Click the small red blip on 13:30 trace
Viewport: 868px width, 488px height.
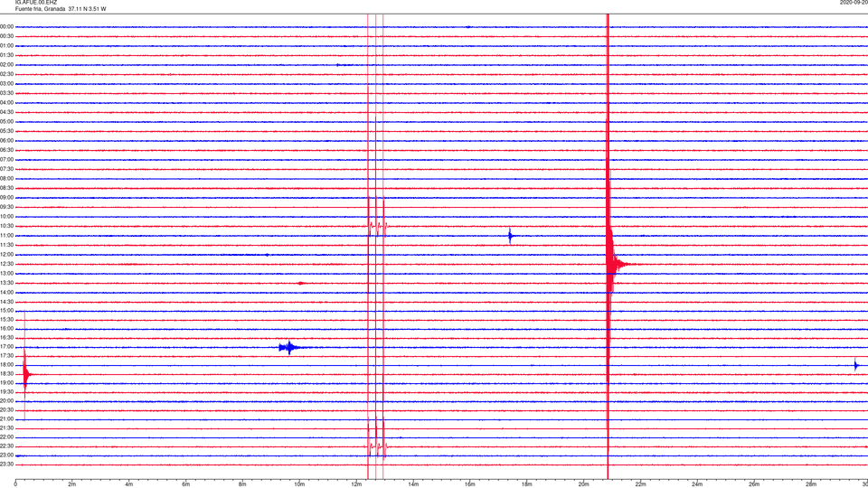tap(300, 283)
